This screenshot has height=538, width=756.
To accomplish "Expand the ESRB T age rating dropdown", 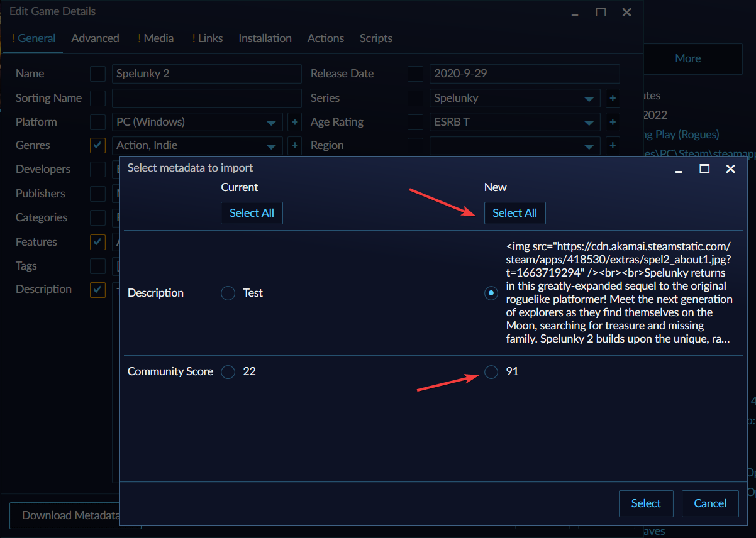I will click(x=589, y=122).
